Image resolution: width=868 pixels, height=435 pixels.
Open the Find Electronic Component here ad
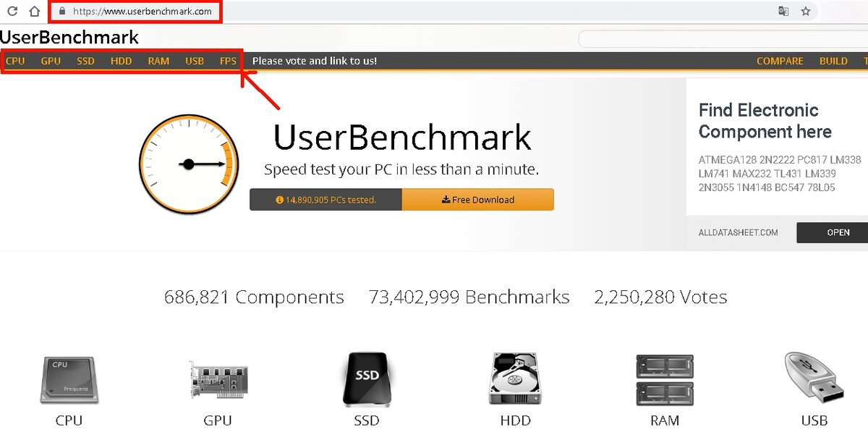(x=765, y=121)
